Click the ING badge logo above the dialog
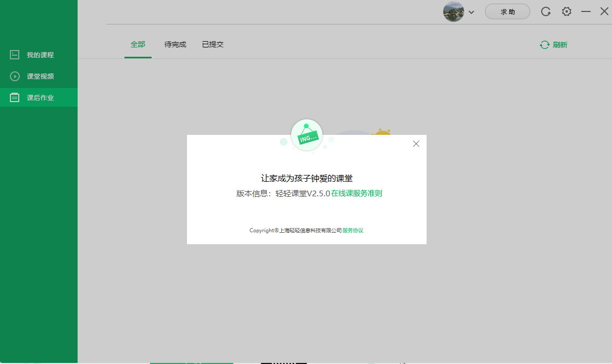Image resolution: width=612 pixels, height=364 pixels. 306,134
